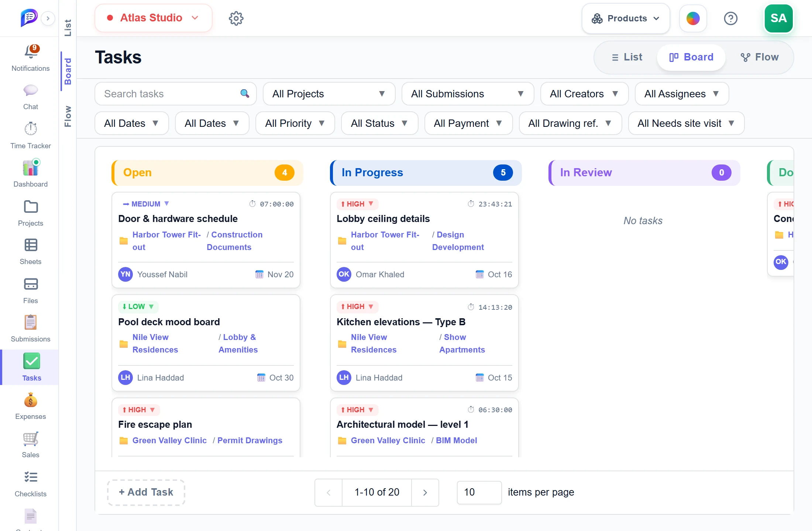Expand the All Status filter

pyautogui.click(x=379, y=123)
